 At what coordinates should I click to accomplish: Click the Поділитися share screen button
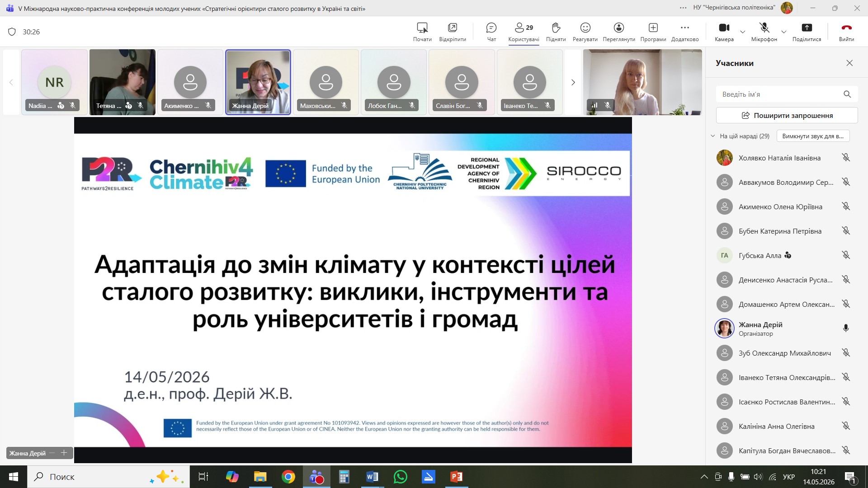pyautogui.click(x=807, y=32)
